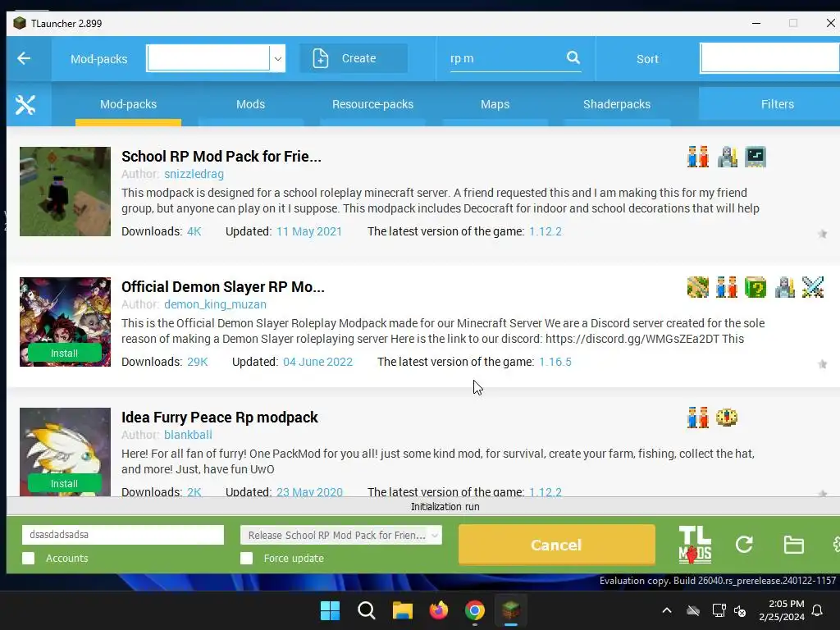Click the account name field dsasdadsadsa
The width and height of the screenshot is (840, 630).
pos(123,535)
